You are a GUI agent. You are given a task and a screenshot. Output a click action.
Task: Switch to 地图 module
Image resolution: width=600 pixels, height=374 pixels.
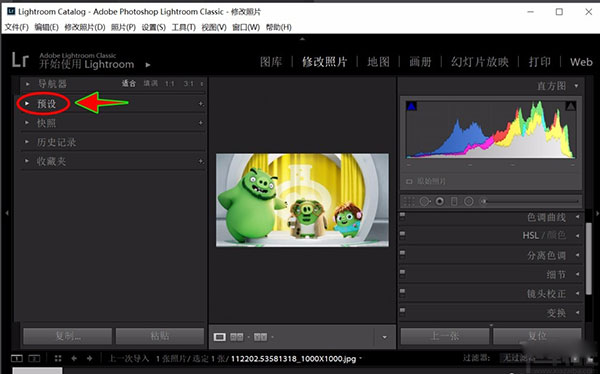tap(378, 62)
